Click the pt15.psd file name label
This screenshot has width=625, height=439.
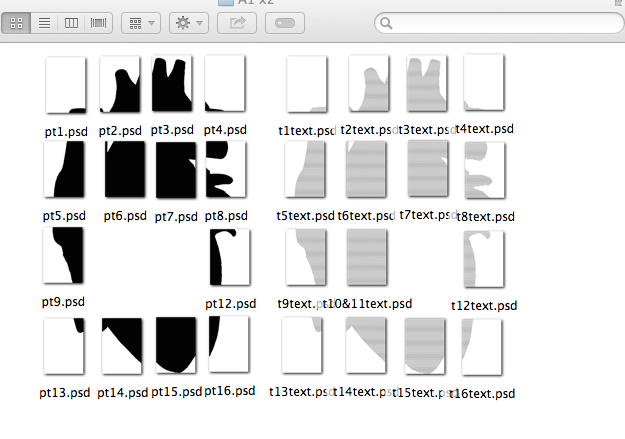(x=177, y=392)
